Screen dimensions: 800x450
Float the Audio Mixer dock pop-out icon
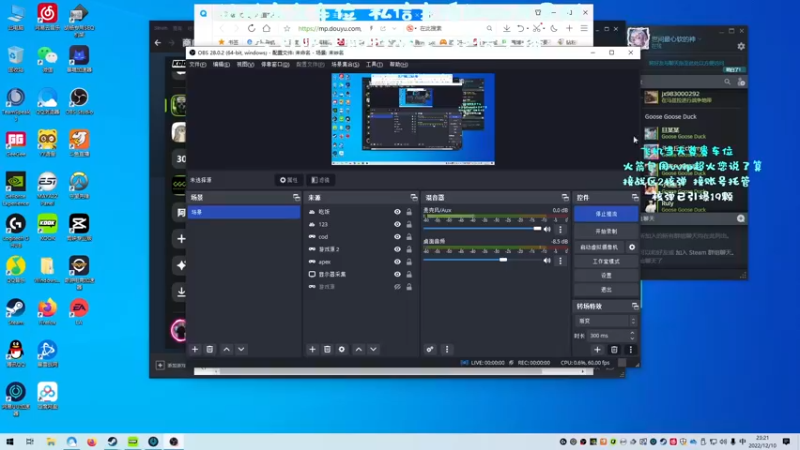(565, 197)
